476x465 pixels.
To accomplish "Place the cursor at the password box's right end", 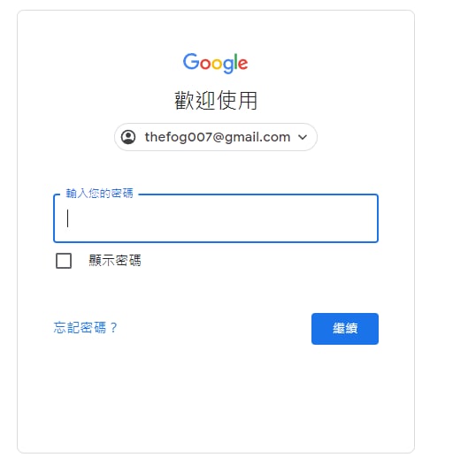I will pos(371,218).
